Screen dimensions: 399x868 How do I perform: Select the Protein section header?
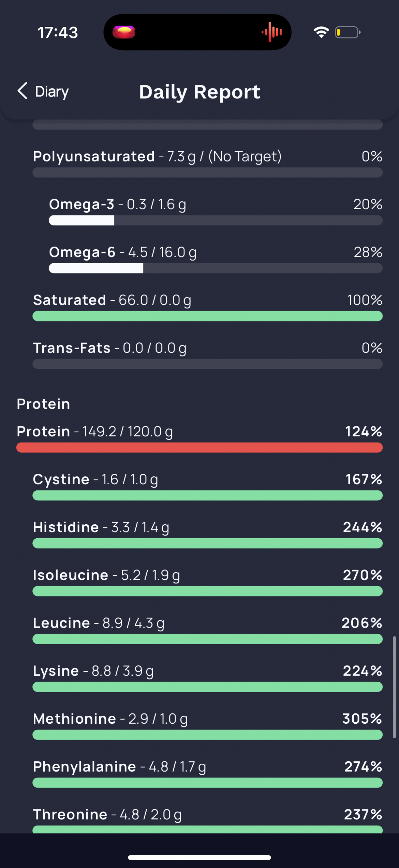(43, 404)
